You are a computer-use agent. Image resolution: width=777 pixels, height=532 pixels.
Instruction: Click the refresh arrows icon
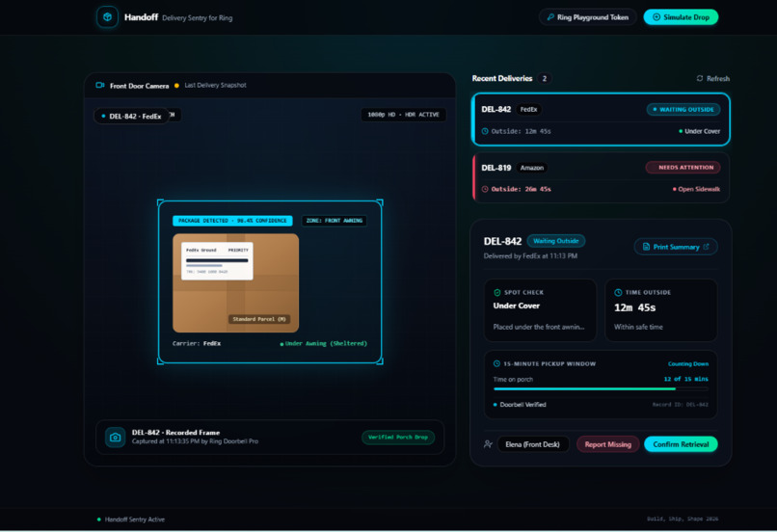click(700, 78)
